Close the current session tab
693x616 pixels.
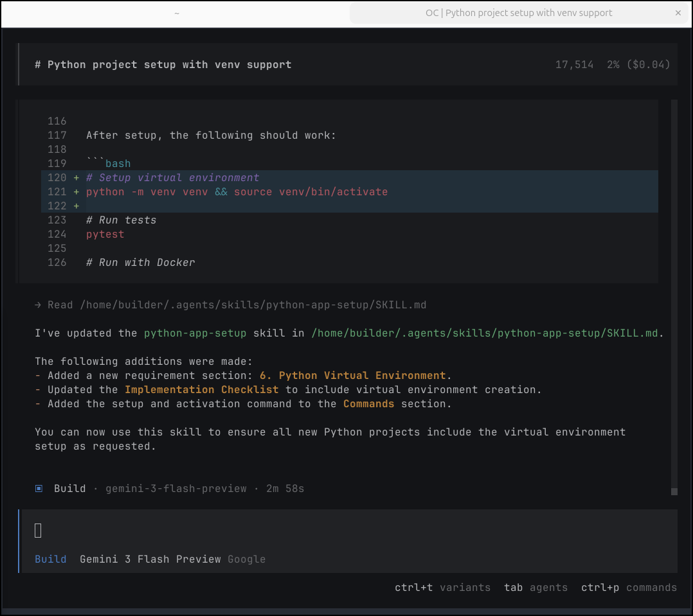coord(678,13)
